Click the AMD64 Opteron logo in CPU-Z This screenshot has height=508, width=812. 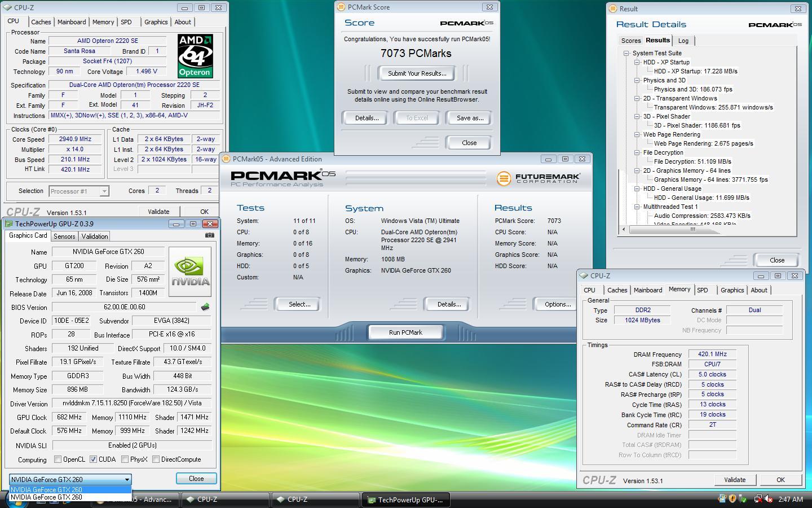coord(195,56)
